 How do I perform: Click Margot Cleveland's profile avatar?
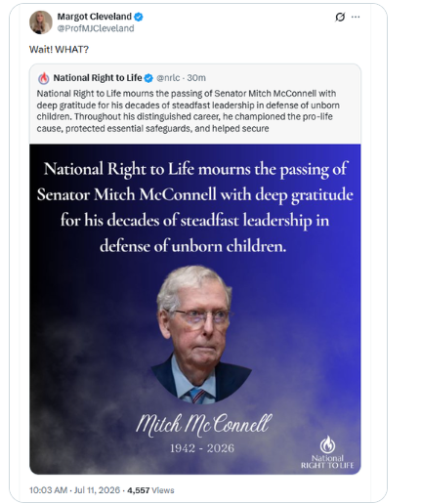tap(41, 22)
